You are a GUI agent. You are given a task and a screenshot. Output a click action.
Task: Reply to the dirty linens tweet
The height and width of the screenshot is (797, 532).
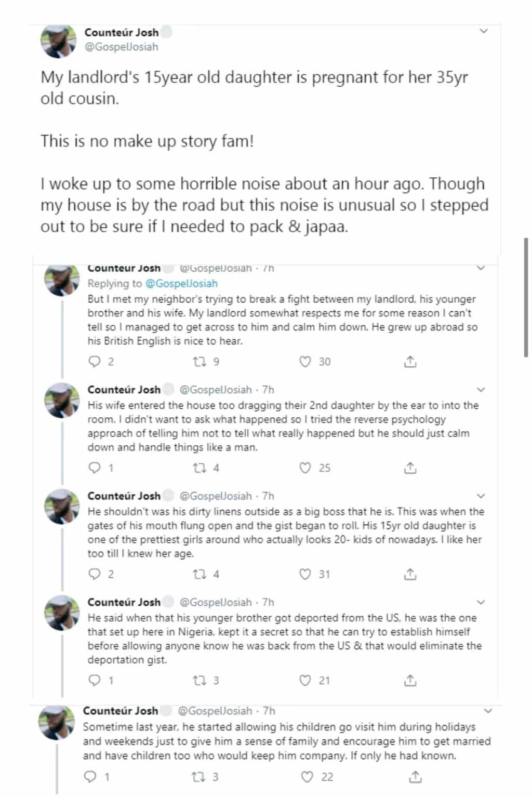95,574
